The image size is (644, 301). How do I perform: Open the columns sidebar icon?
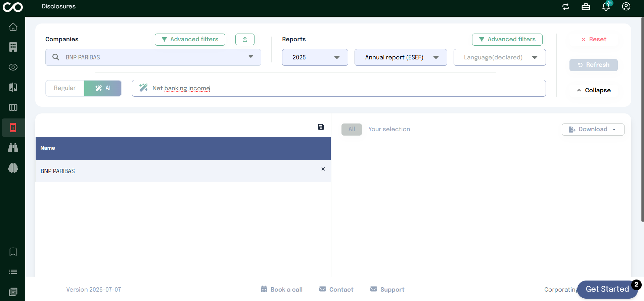(13, 107)
